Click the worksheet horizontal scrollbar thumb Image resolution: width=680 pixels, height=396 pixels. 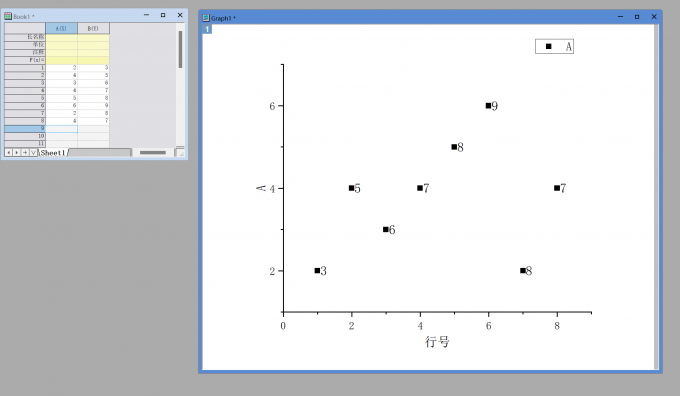pyautogui.click(x=153, y=153)
